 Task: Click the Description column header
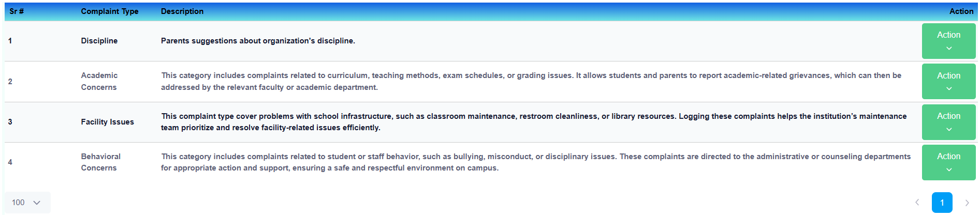point(182,11)
